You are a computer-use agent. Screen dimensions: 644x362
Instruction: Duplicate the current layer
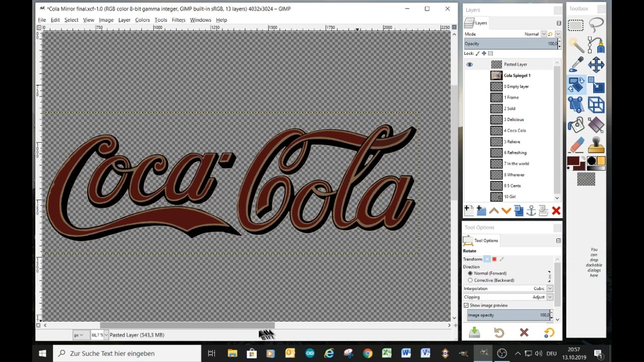pos(519,211)
